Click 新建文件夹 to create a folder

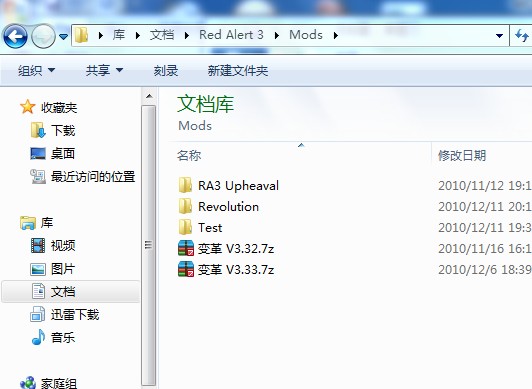click(238, 71)
